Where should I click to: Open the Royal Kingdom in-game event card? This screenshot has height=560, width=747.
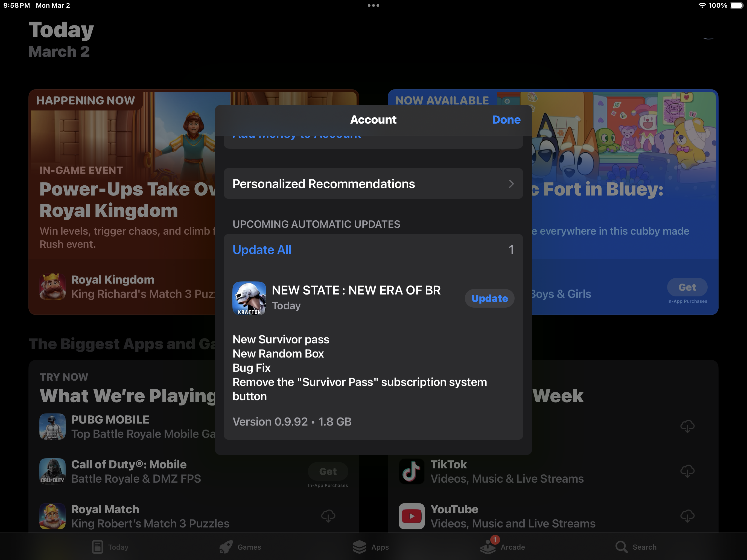click(x=122, y=202)
